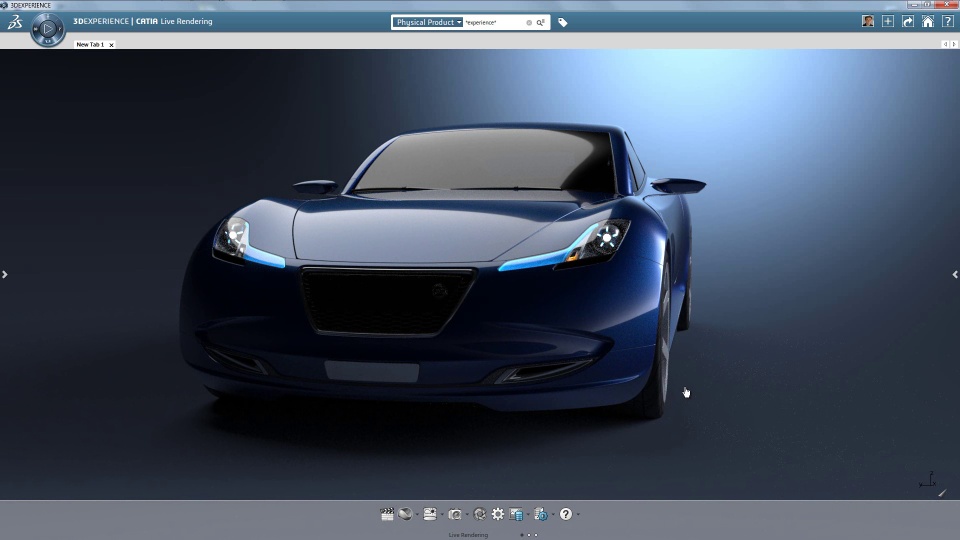Select the material sphere tool
The height and width of the screenshot is (540, 960).
click(405, 514)
